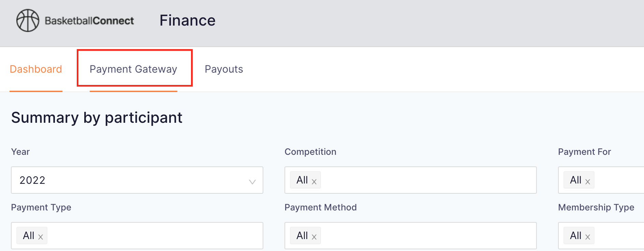644x251 pixels.
Task: Click the BasketballConnect basketball logo icon
Action: (28, 20)
